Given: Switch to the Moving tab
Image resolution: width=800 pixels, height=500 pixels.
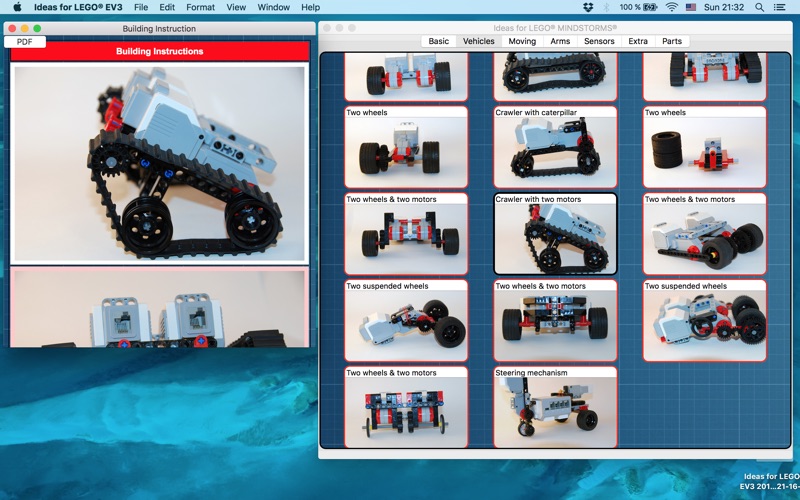Looking at the screenshot, I should (522, 41).
